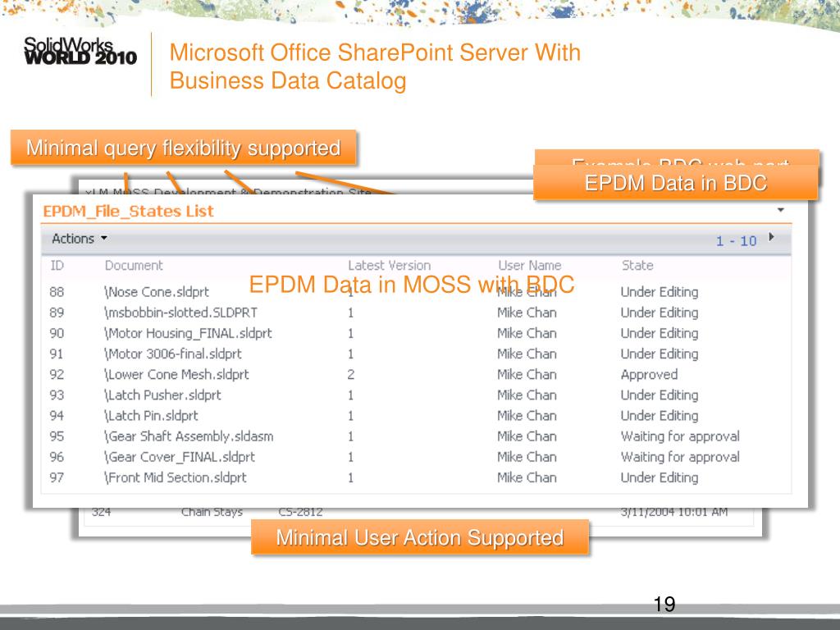Click Waiting for approval state in row 95
840x630 pixels.
[x=680, y=436]
